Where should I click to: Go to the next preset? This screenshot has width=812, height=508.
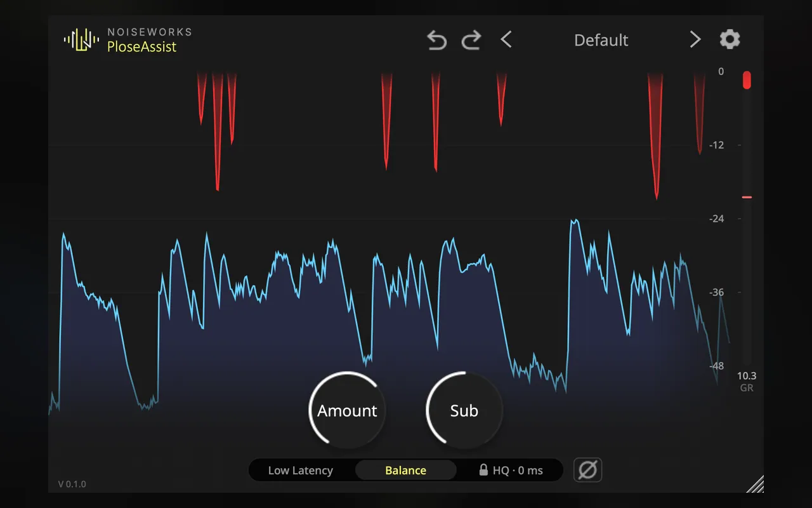[695, 40]
